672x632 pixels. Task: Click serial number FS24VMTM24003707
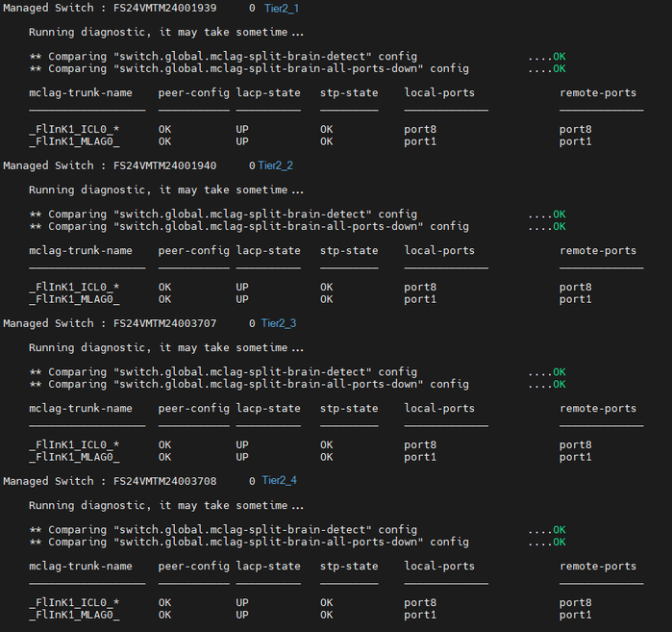pos(165,323)
